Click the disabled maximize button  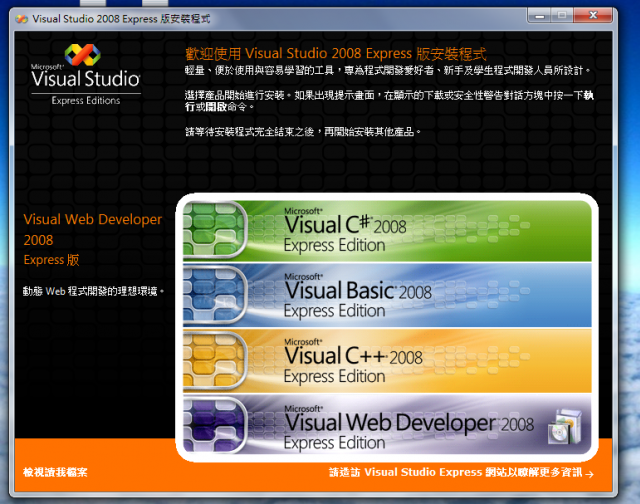pos(562,16)
